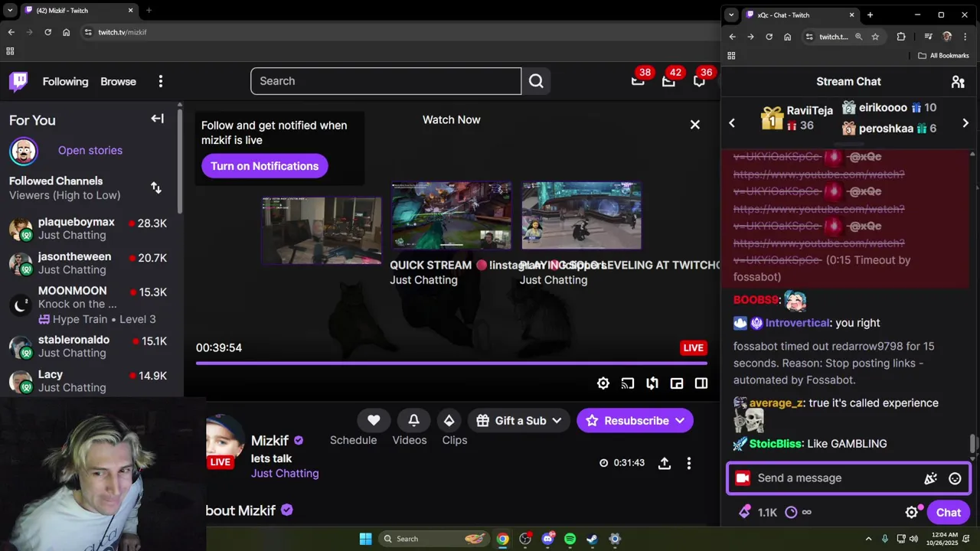Toggle theatre mode in player
This screenshot has height=551, width=980.
701,383
